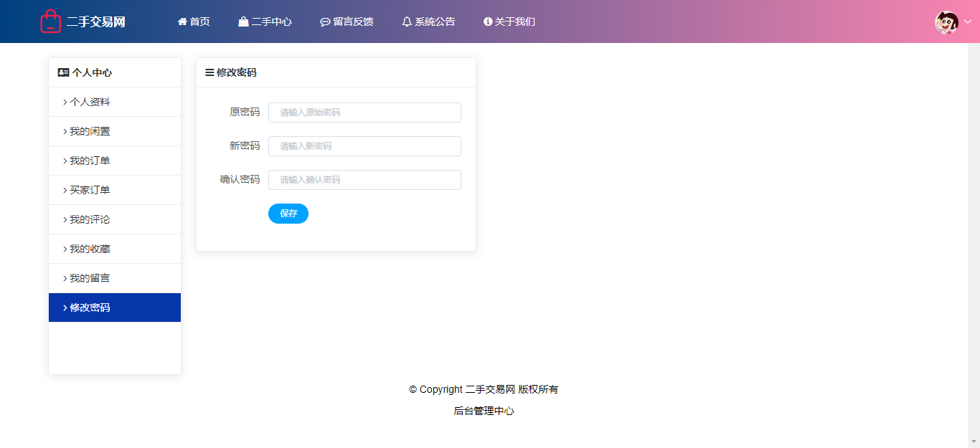Image resolution: width=980 pixels, height=448 pixels.
Task: Select 我的收藏 in the sidebar
Action: pos(115,249)
